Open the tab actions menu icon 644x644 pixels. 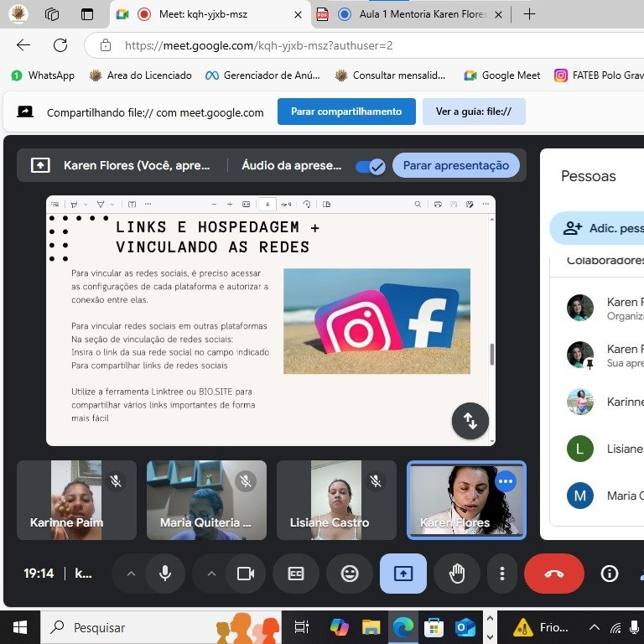tap(86, 14)
